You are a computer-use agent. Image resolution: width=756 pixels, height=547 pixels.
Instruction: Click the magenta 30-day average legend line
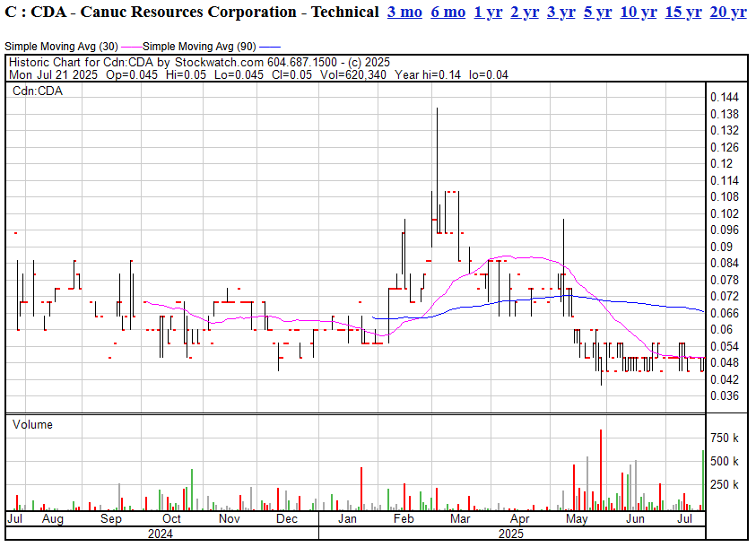point(131,48)
